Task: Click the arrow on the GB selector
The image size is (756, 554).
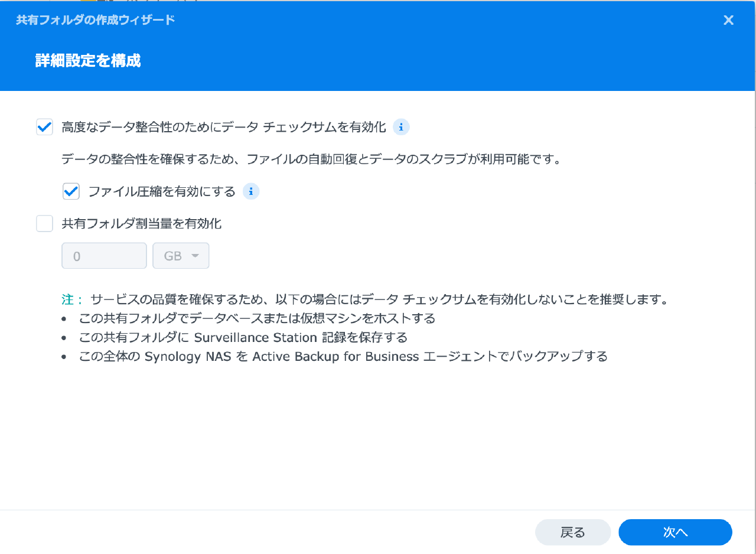Action: [195, 256]
